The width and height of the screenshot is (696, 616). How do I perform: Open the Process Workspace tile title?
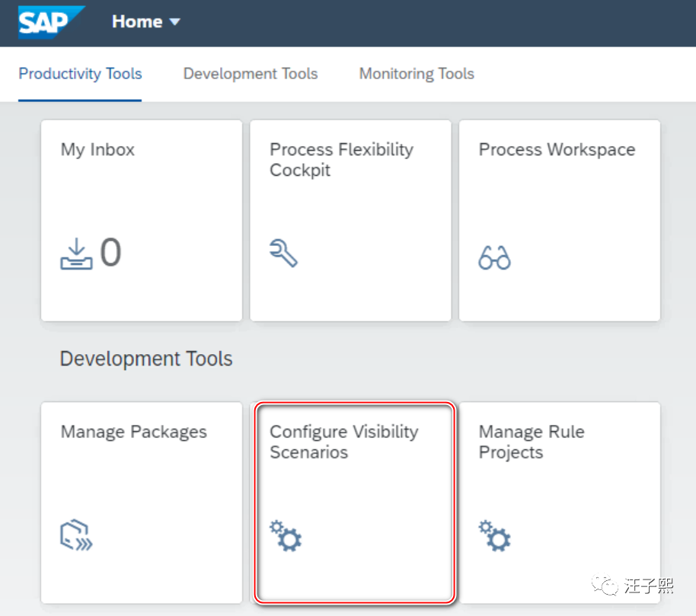(557, 150)
